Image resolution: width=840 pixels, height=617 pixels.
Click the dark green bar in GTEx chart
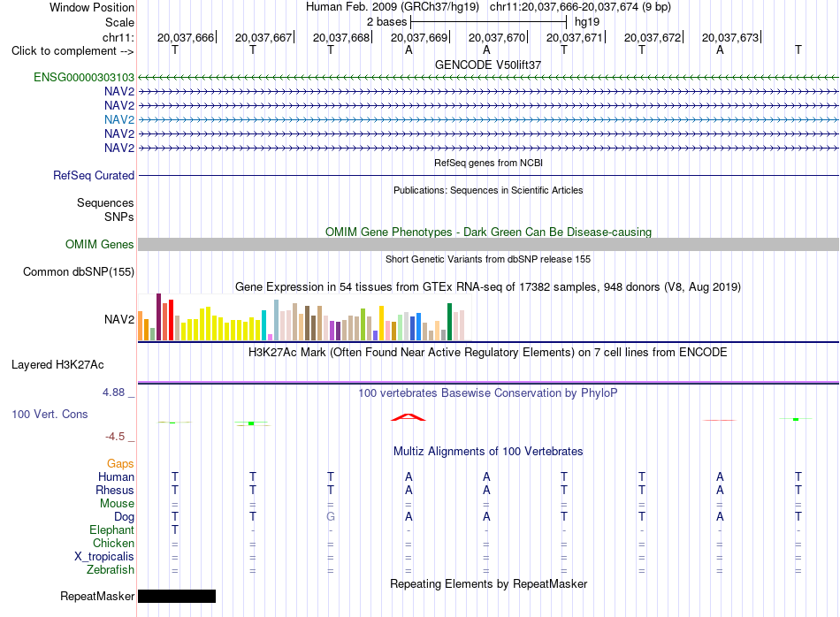[449, 322]
